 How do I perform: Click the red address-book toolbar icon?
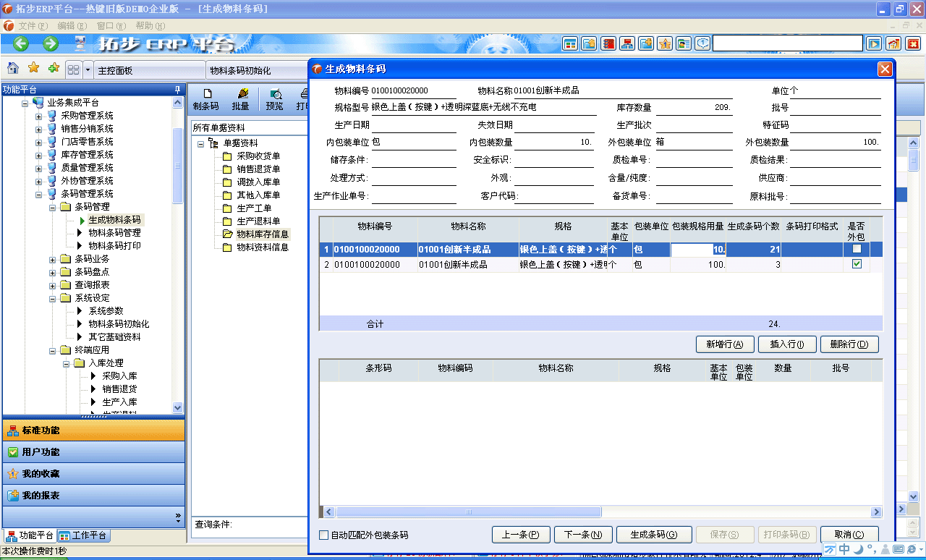point(608,43)
